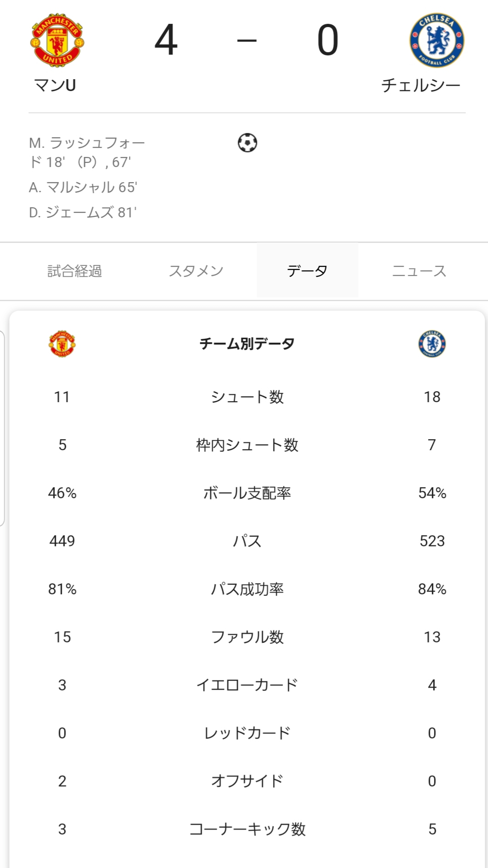Click the soccer ball goal icon

click(247, 143)
